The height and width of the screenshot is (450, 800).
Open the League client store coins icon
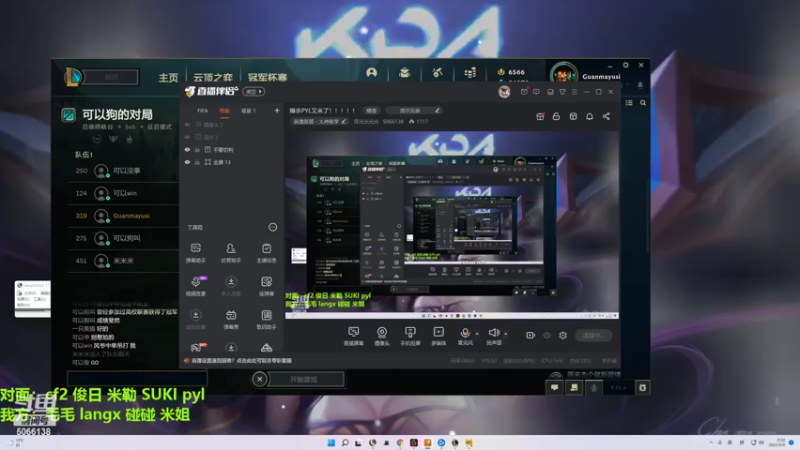(470, 72)
